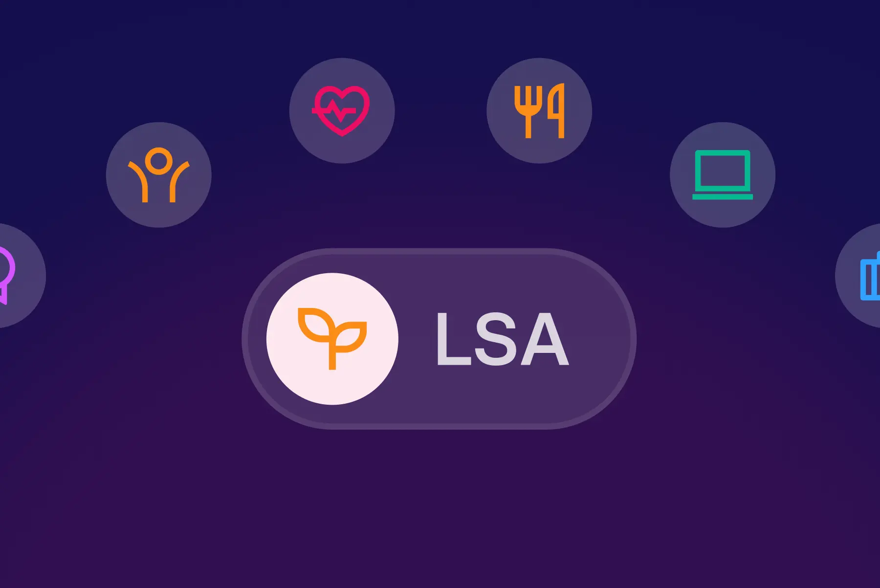The height and width of the screenshot is (588, 880).
Task: Click the LSA text label
Action: coord(503,339)
